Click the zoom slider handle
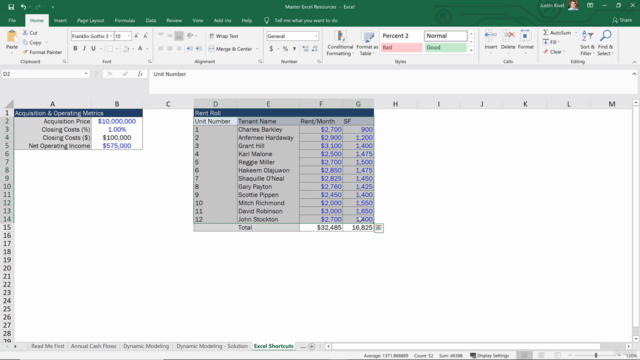640x360 pixels. [596, 356]
